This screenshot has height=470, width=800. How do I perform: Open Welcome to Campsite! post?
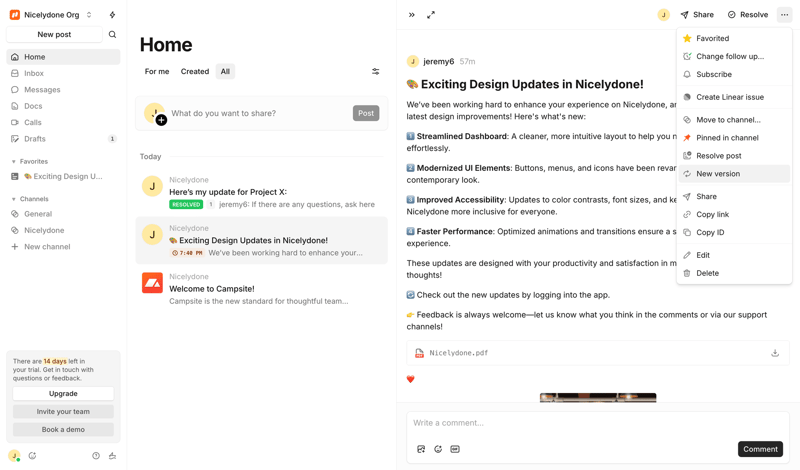point(262,288)
